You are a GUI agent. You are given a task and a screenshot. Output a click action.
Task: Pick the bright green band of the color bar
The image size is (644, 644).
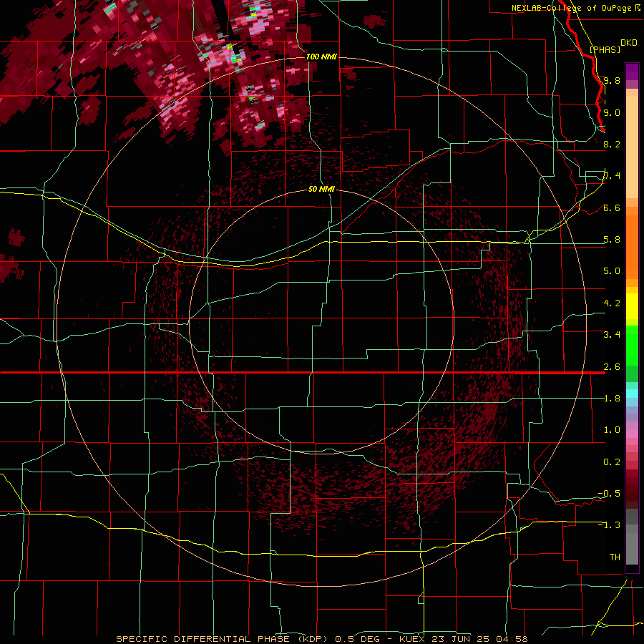coord(632,345)
